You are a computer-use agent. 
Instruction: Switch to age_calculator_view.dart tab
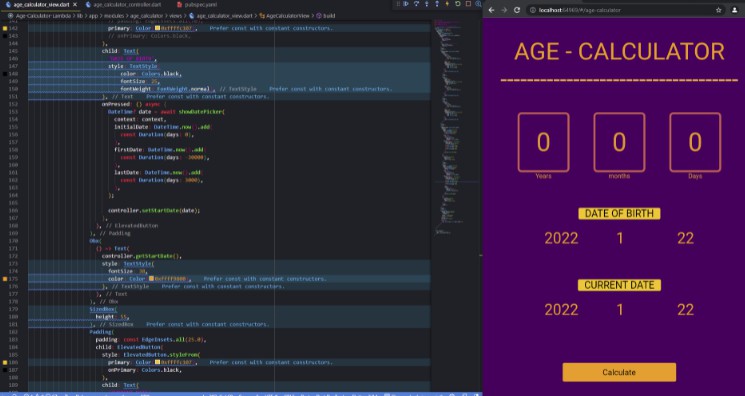[42, 4]
